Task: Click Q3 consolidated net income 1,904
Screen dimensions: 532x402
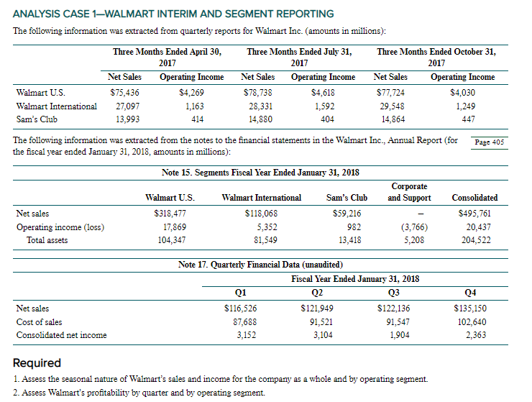Action: point(400,335)
